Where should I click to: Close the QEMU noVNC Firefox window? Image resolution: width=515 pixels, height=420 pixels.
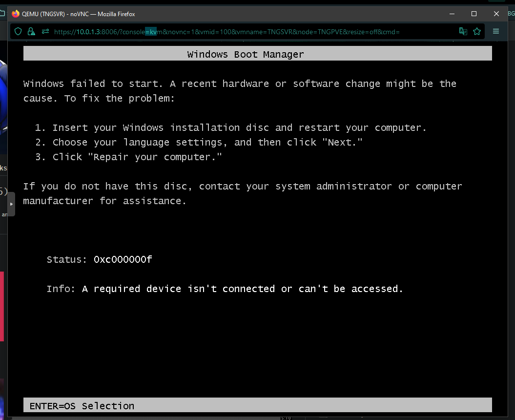tap(496, 14)
